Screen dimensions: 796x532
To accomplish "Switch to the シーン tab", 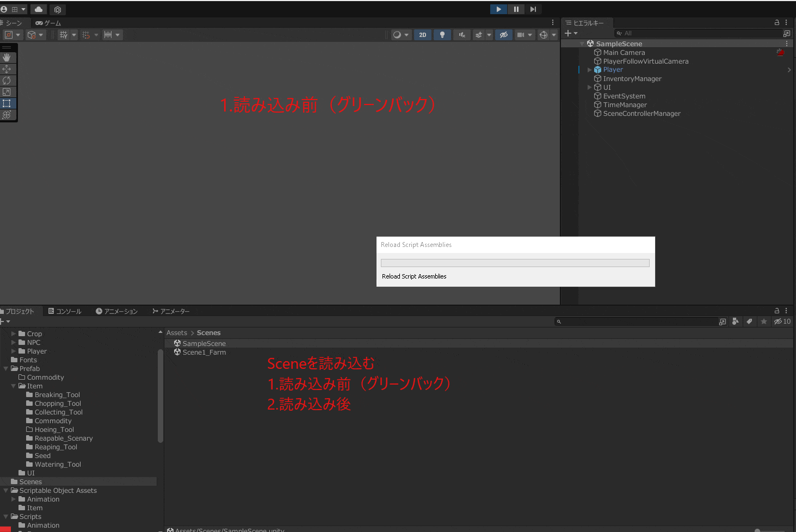I will click(x=14, y=23).
